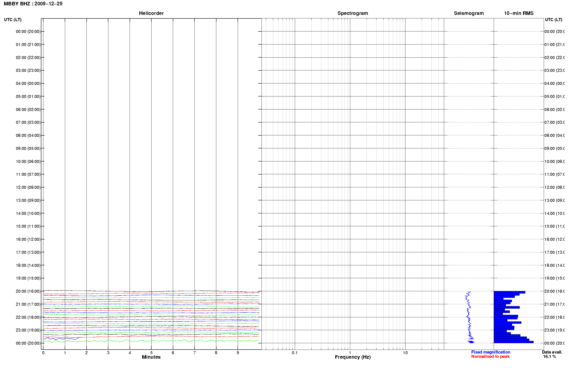
Task: Click the 10 frequency tick label
Action: (405, 353)
